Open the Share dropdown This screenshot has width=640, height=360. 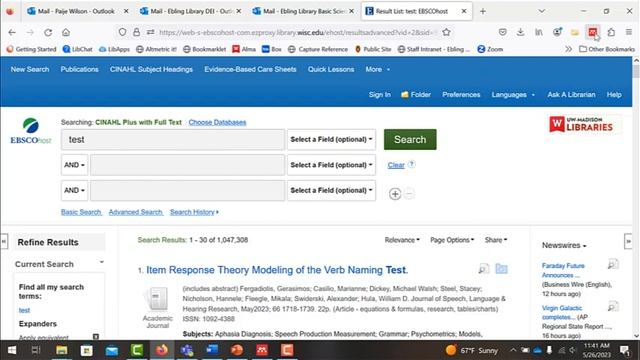496,240
